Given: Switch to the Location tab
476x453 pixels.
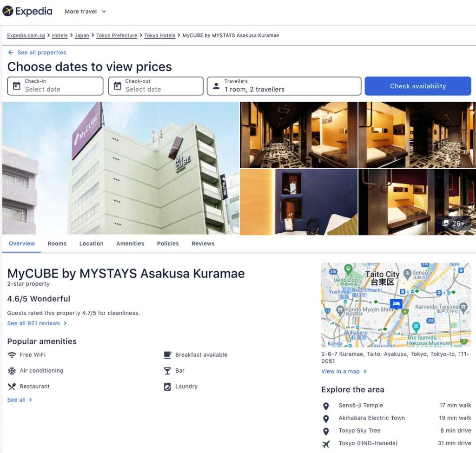Looking at the screenshot, I should tap(92, 243).
